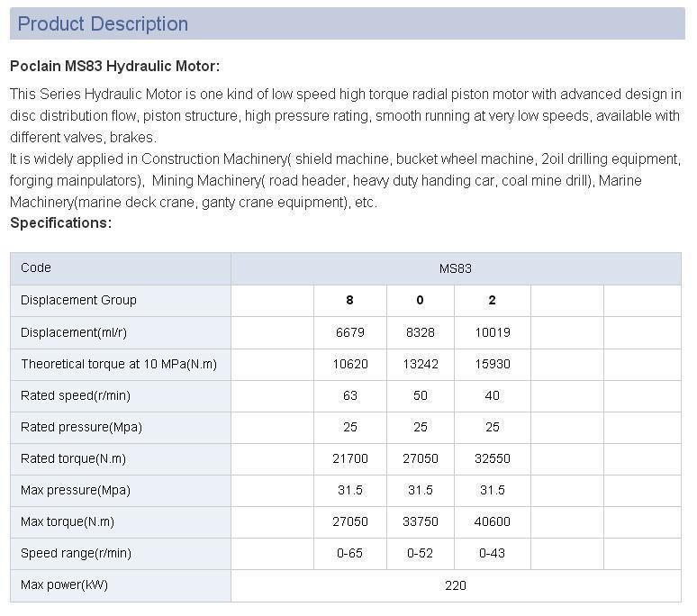Click the speed range value 0-65
Screen dimensions: 697x616
[x=349, y=553]
